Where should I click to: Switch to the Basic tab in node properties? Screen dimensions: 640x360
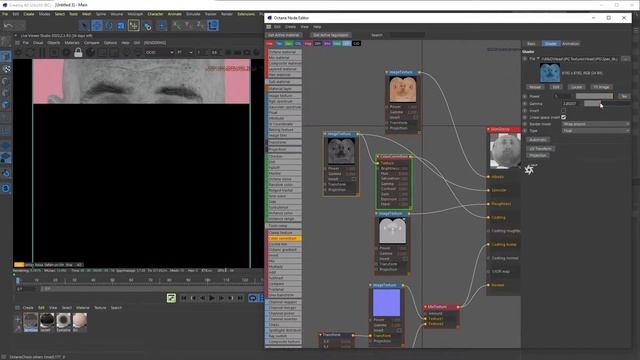531,44
